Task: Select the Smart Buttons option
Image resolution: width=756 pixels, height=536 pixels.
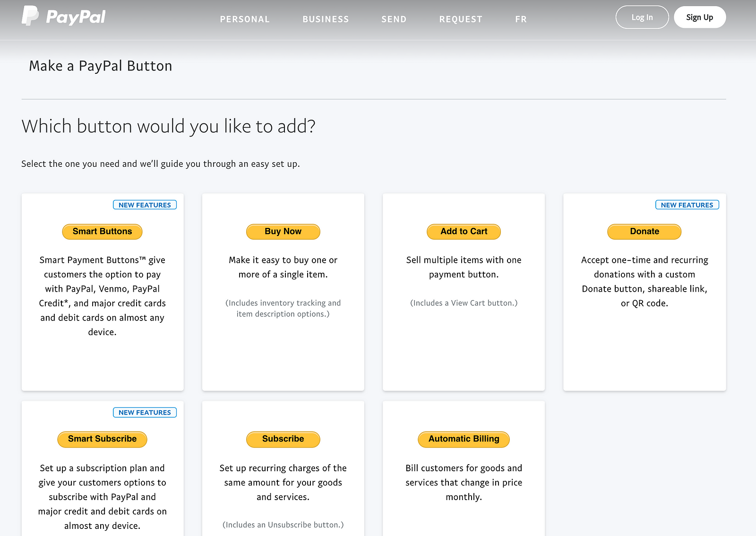Action: 102,232
